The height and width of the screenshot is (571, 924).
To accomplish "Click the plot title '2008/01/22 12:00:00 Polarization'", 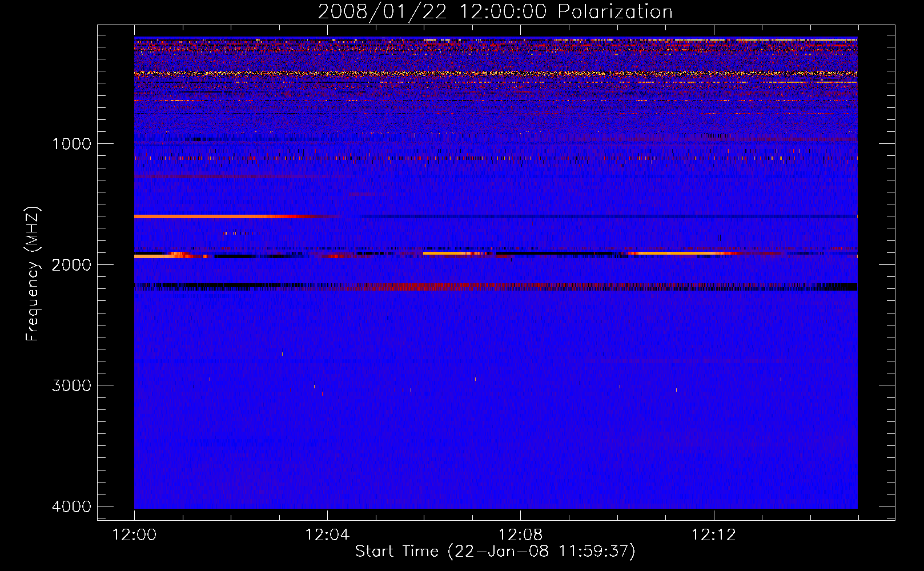I will click(x=495, y=11).
